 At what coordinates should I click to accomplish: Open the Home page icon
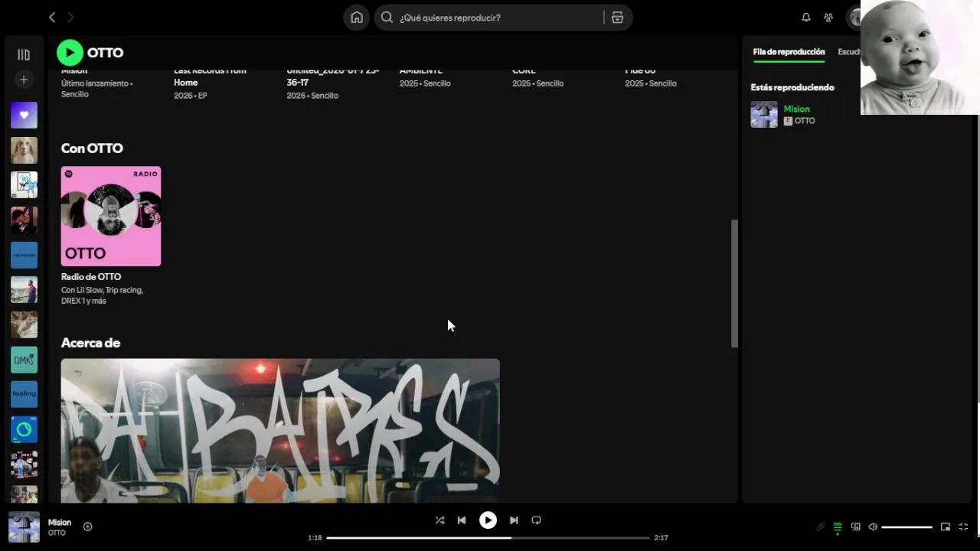coord(357,18)
